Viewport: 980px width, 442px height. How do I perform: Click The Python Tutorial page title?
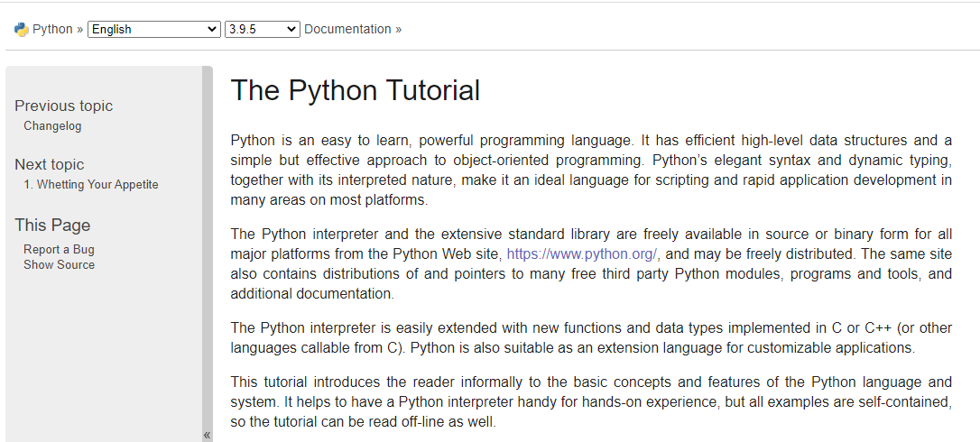[x=355, y=90]
